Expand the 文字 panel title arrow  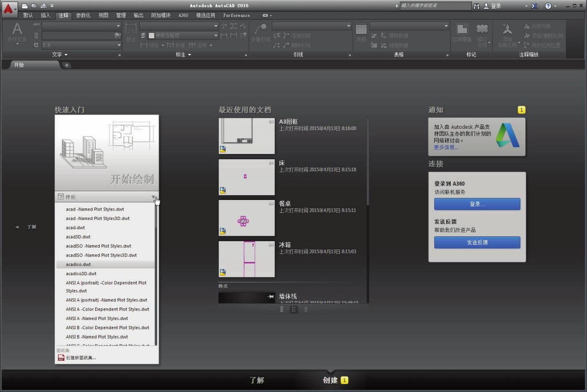(66, 55)
